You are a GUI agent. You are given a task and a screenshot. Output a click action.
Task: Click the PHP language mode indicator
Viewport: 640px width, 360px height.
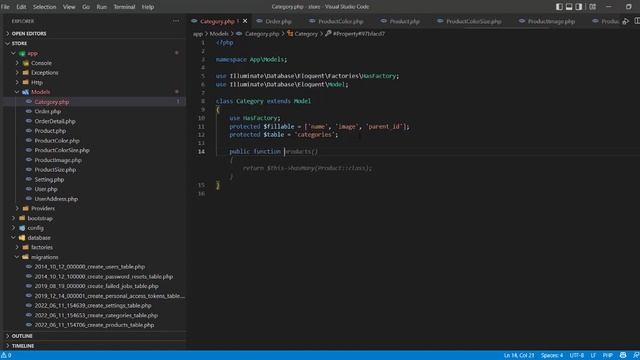point(608,356)
